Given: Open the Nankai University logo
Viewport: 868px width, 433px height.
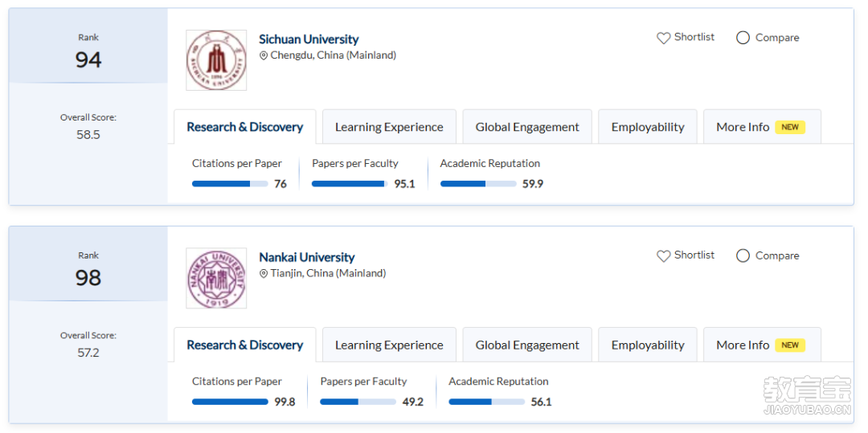Looking at the screenshot, I should (216, 278).
